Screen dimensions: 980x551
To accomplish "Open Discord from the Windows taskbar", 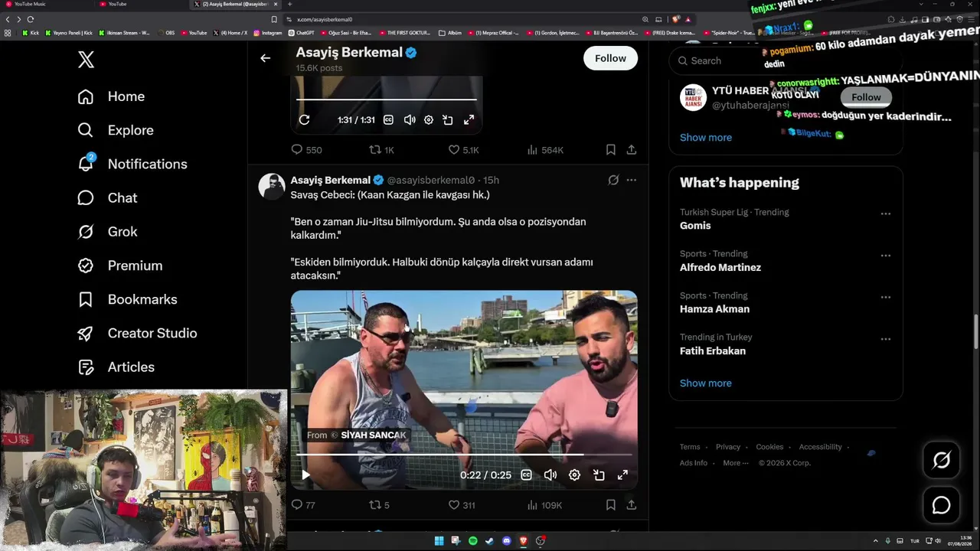I will pyautogui.click(x=506, y=541).
